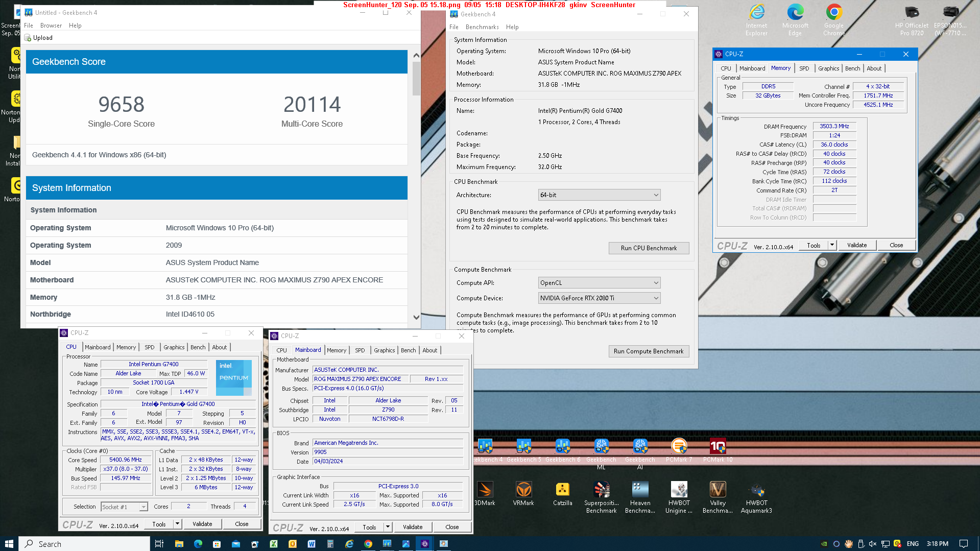The height and width of the screenshot is (551, 980).
Task: Expand Tools arrow in CPU-Z Memory window
Action: click(x=832, y=245)
